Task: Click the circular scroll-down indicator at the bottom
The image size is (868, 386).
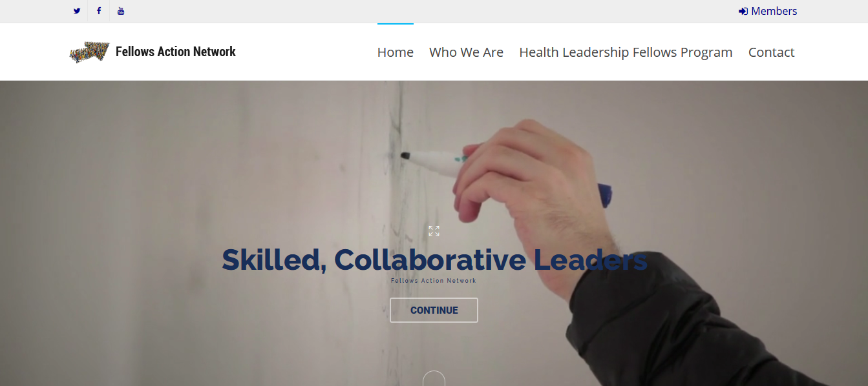Action: point(434,380)
